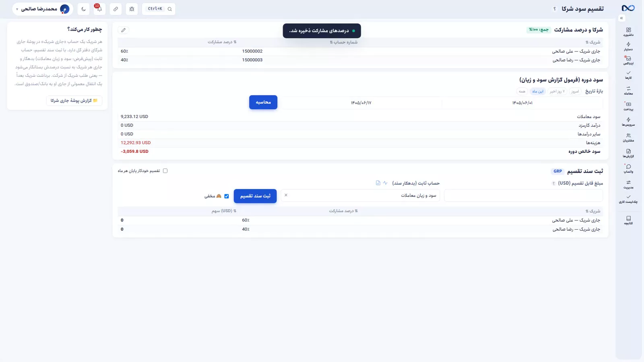Image resolution: width=644 pixels, height=362 pixels.
Task: Clear the selected سود و زیان معاملات account
Action: click(286, 195)
